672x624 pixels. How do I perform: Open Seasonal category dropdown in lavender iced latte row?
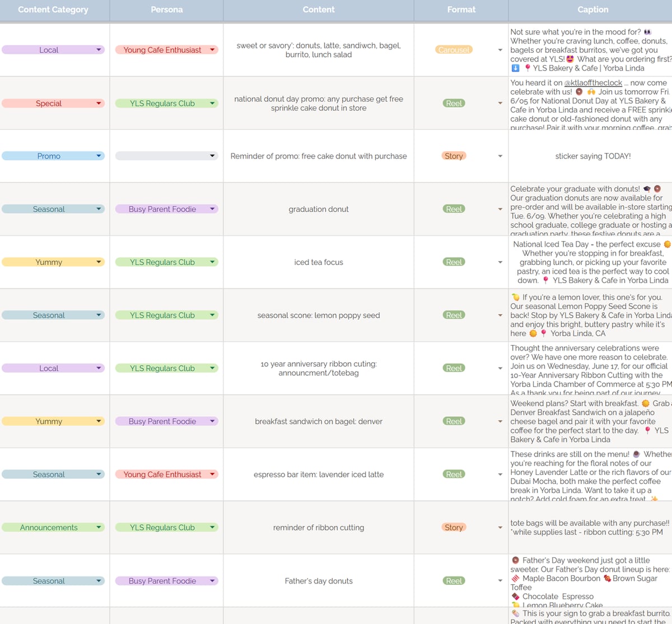(53, 474)
